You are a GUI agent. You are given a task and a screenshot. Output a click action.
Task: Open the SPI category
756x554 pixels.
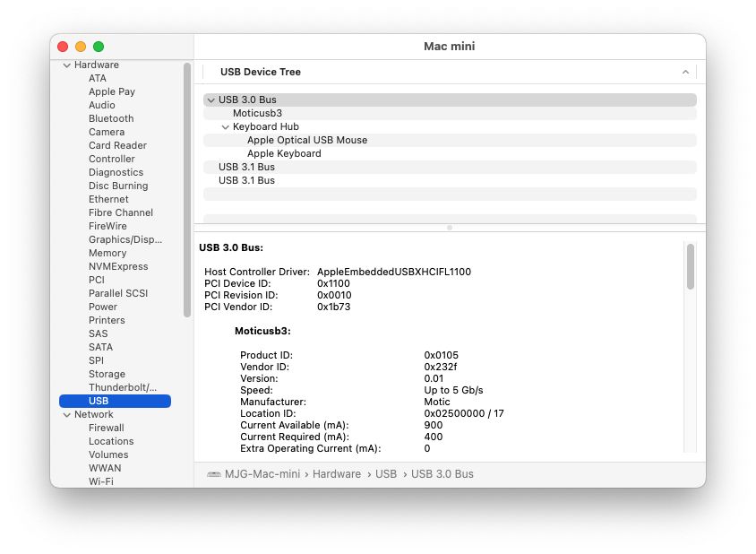[x=97, y=361]
